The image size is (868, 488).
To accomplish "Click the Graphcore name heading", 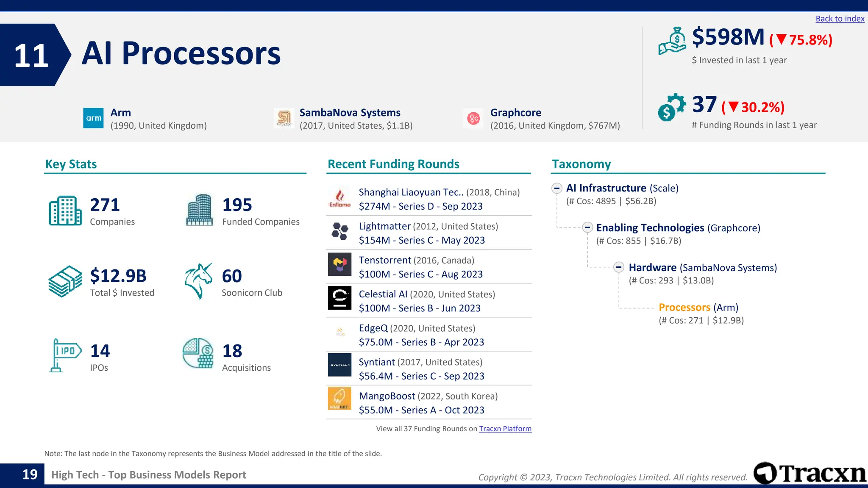I will (516, 113).
